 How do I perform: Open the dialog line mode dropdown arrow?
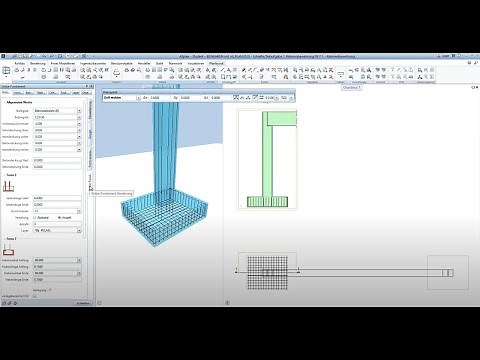138,98
